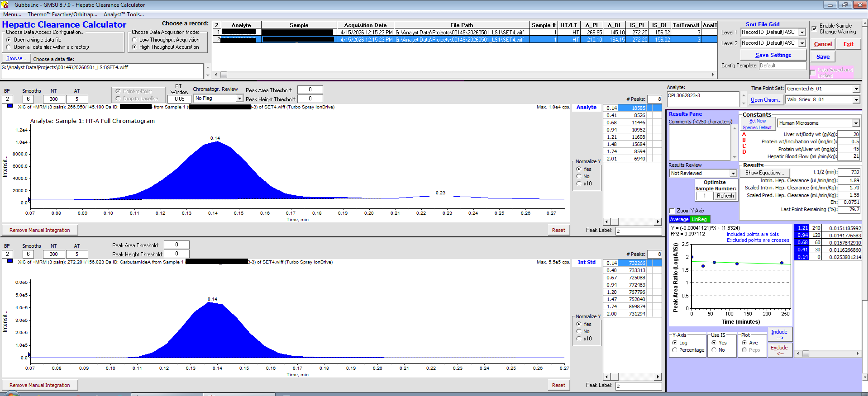This screenshot has height=396, width=868.
Task: Click the Exclude <-- button
Action: (x=779, y=350)
